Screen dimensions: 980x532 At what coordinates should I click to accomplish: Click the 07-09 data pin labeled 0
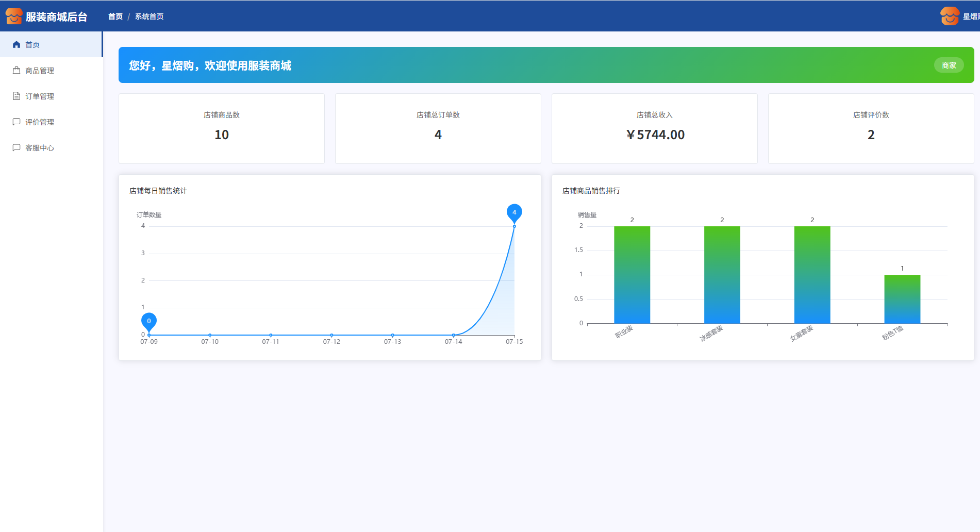coord(149,321)
